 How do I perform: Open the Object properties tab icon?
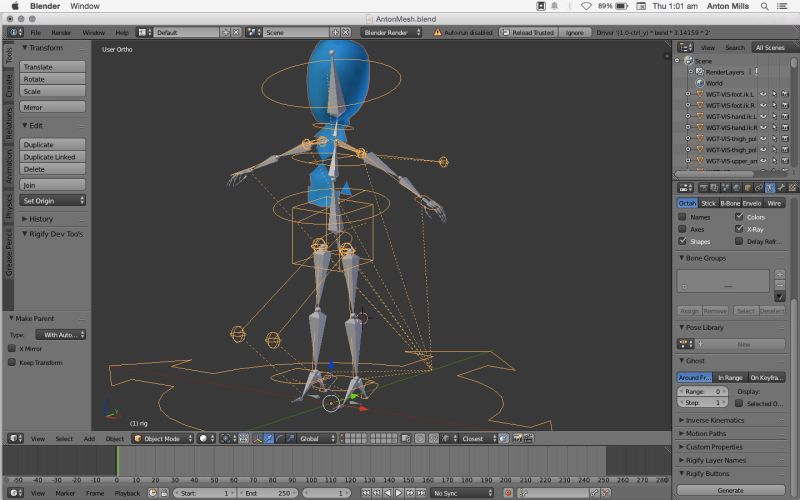748,188
